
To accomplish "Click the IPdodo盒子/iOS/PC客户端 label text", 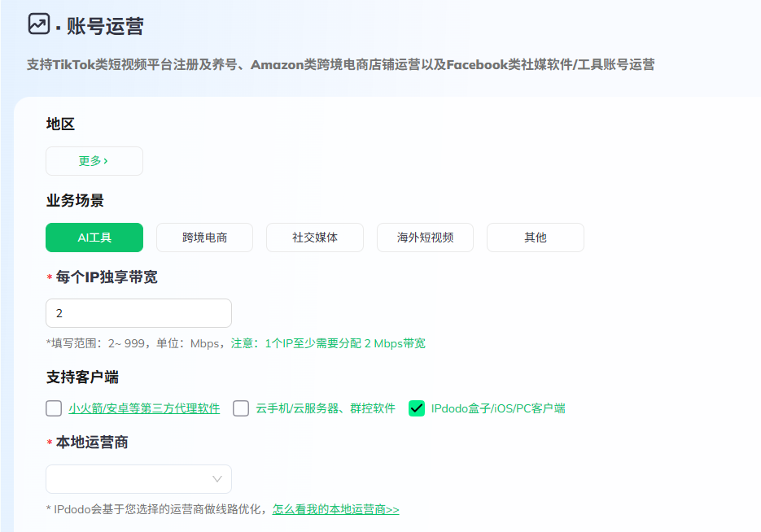I will (x=498, y=408).
